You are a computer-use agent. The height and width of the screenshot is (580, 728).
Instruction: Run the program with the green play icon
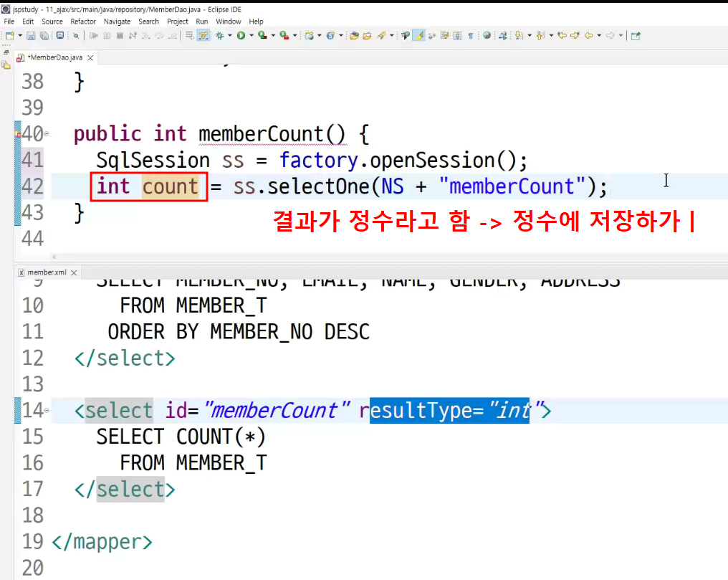click(241, 35)
